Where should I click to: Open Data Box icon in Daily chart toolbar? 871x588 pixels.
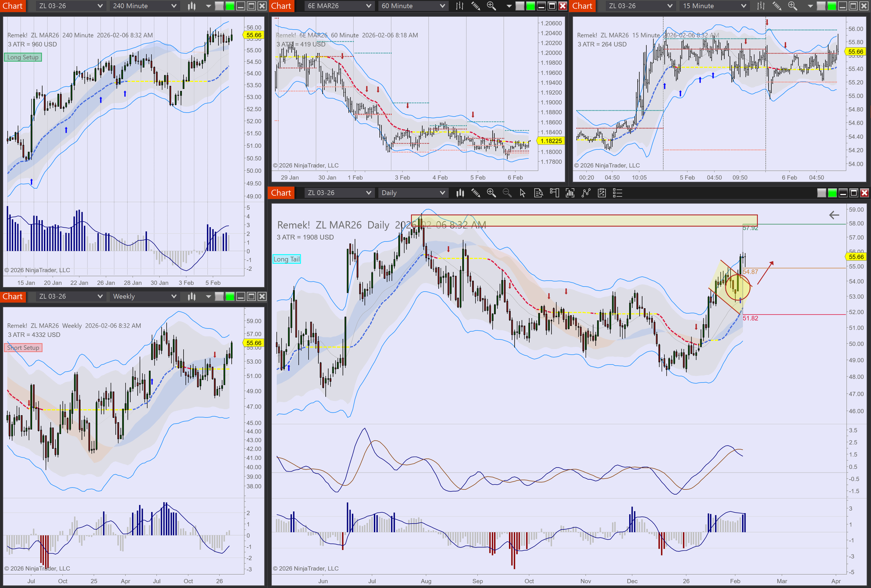(x=539, y=193)
